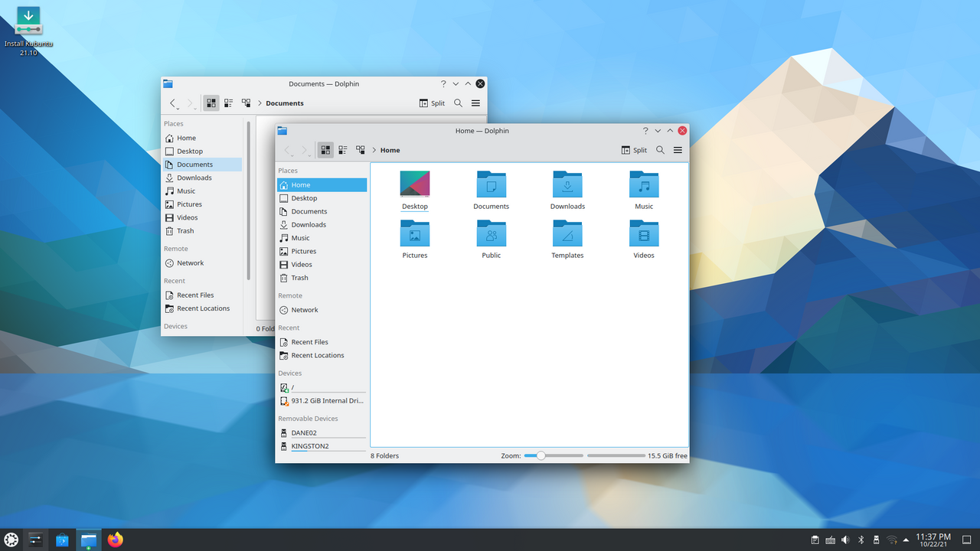Select 931.2 GiB Internal Drive device
This screenshot has height=551, width=980.
(x=322, y=401)
